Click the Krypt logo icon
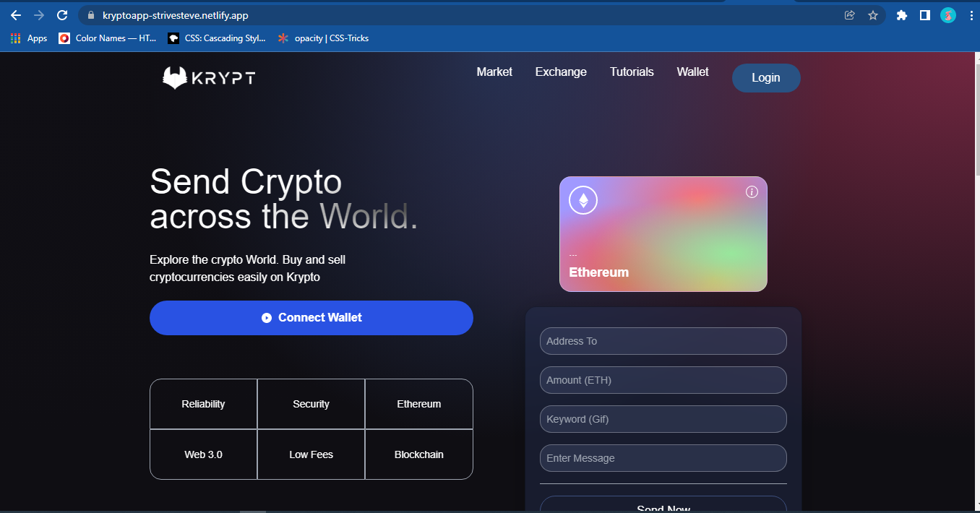The image size is (980, 513). [175, 78]
